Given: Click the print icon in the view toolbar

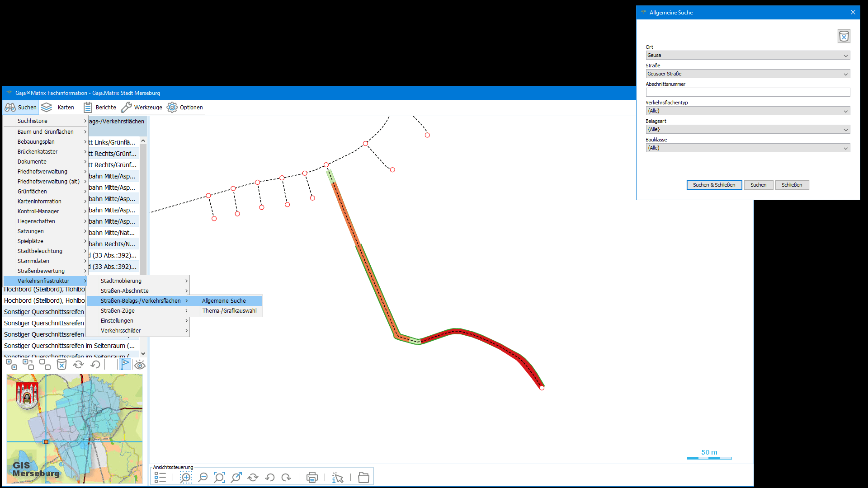Looking at the screenshot, I should tap(312, 477).
